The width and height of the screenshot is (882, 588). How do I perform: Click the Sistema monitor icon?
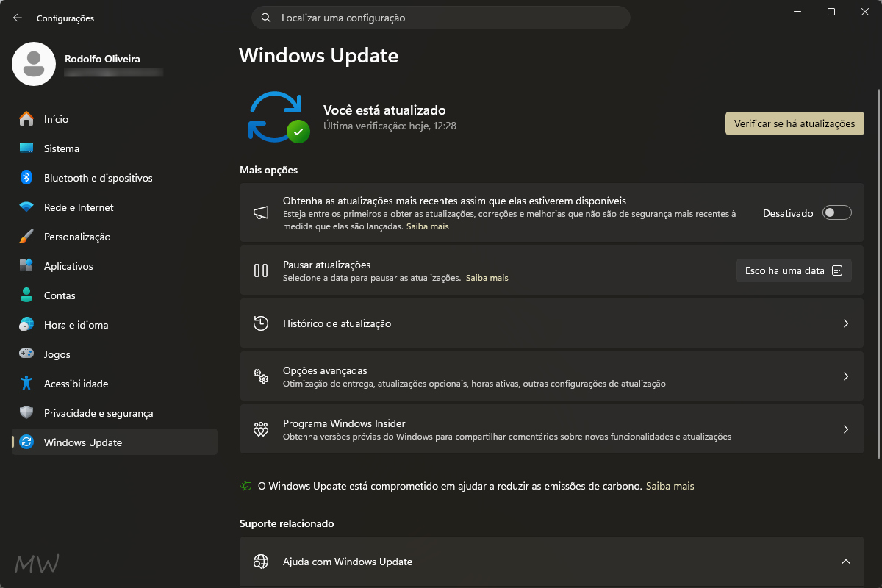(x=26, y=148)
